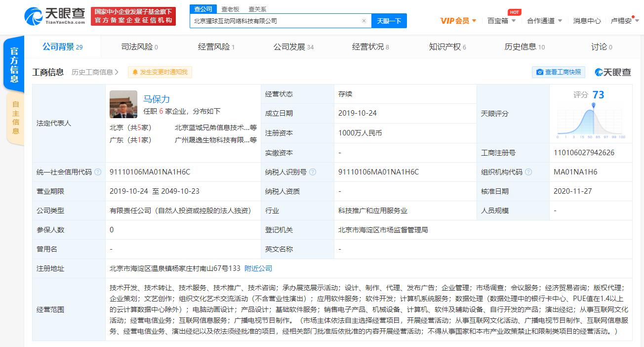Click the 天眼一下 search button
Image resolution: width=644 pixels, height=347 pixels.
(389, 21)
